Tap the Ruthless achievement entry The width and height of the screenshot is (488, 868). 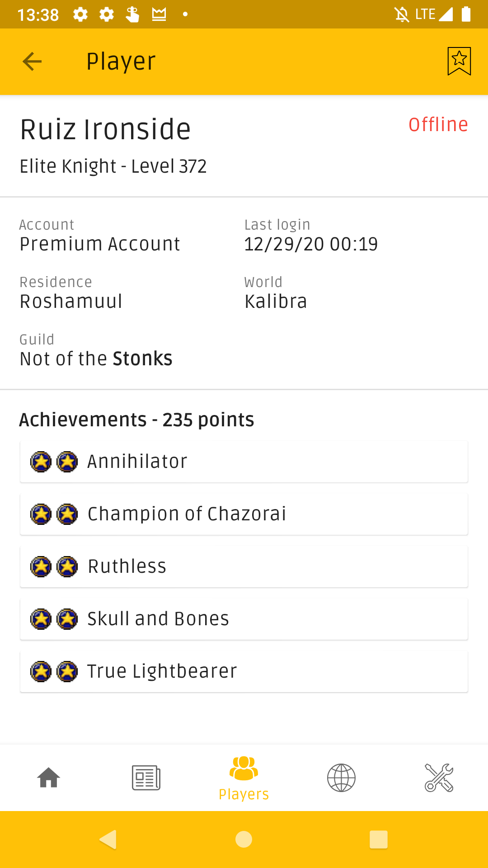[244, 566]
